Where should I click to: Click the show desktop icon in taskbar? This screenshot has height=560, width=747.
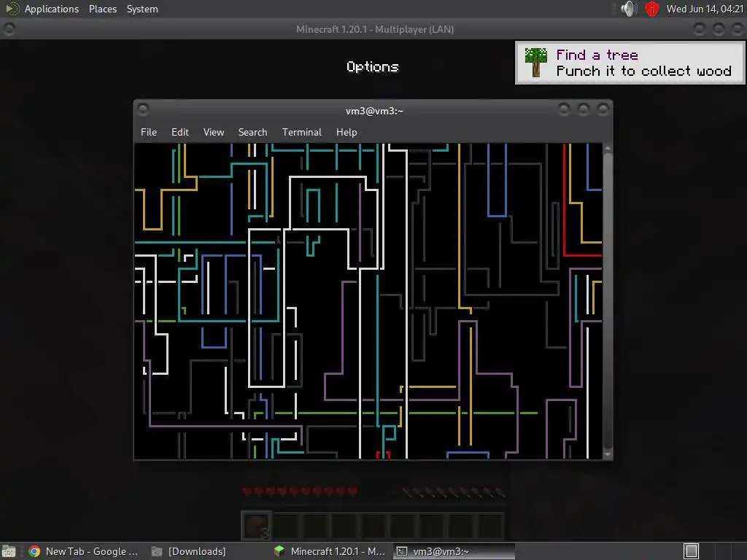click(9, 551)
